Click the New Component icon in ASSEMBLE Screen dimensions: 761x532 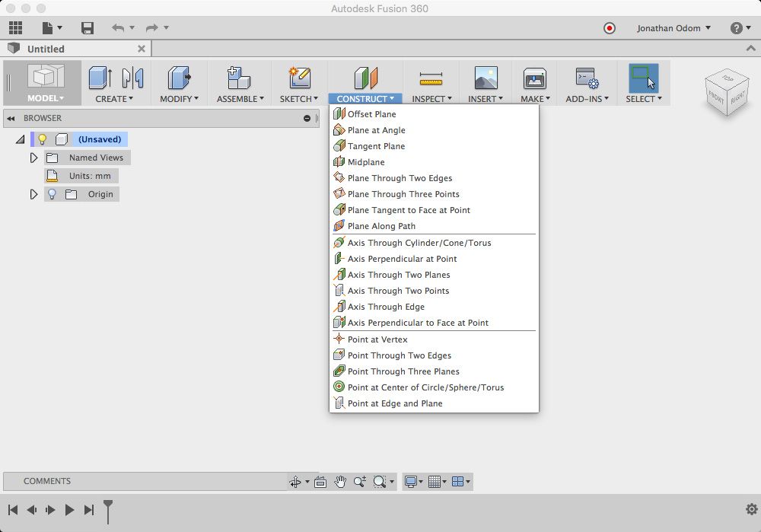239,78
